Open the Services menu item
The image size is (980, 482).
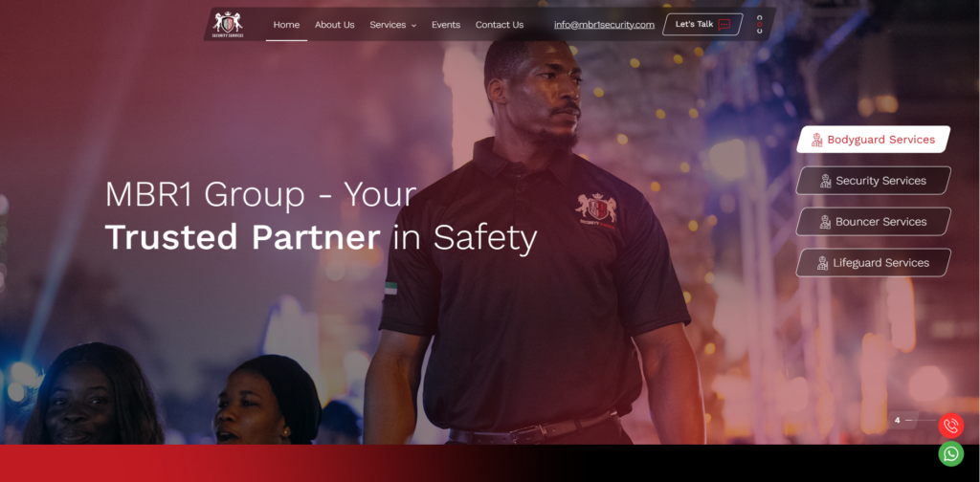point(388,25)
